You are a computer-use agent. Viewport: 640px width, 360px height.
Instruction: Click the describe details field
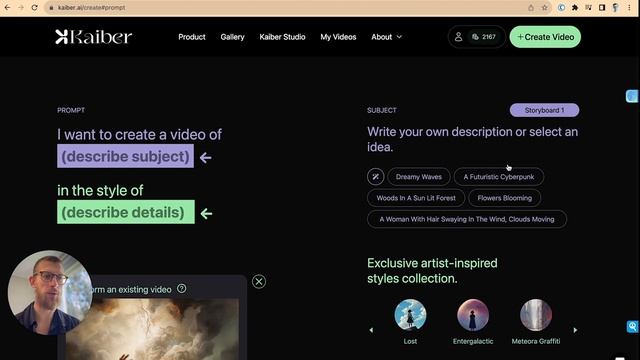[x=126, y=212]
